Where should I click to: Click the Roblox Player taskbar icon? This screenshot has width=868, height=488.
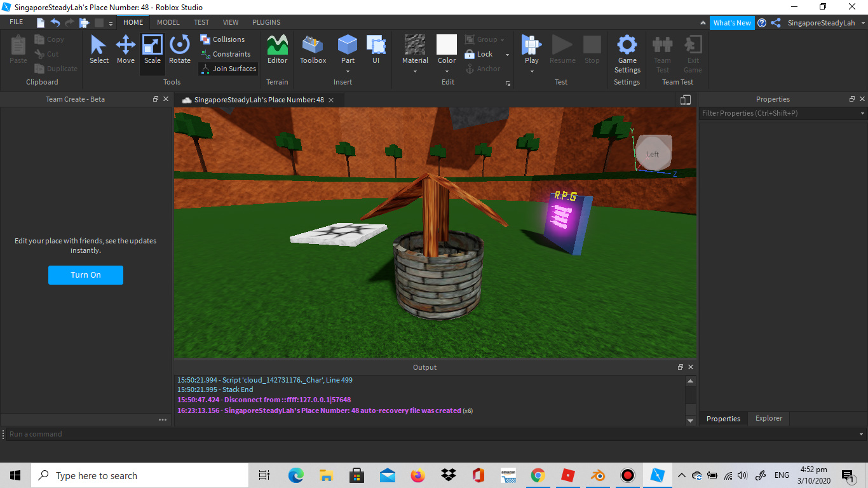(567, 475)
